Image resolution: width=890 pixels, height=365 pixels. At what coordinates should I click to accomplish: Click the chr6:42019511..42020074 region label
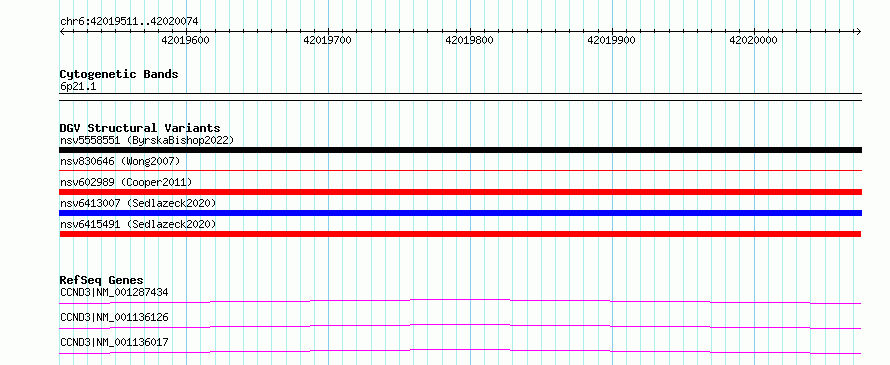coord(129,22)
